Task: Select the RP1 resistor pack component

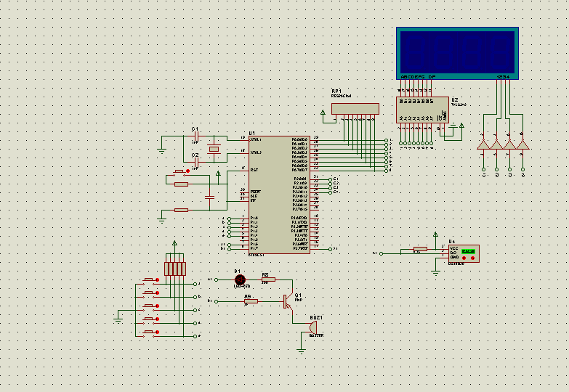Action: click(355, 109)
